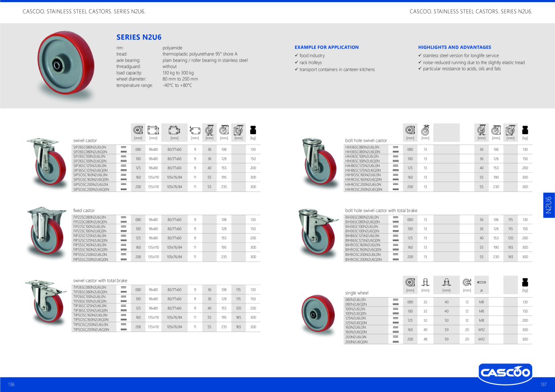Click the 'single wheel' table title
The image size is (555, 392).
tap(357, 293)
